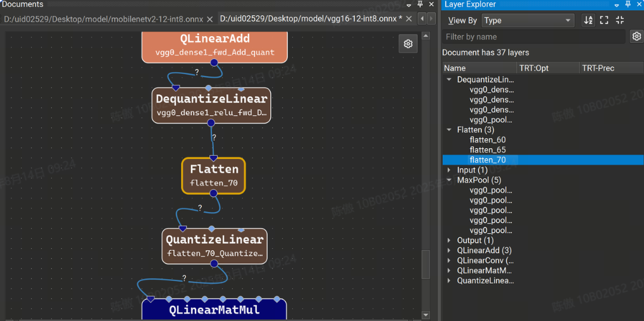This screenshot has height=321, width=644.
Task: Expand all groups in Layer Explorer
Action: tap(604, 20)
